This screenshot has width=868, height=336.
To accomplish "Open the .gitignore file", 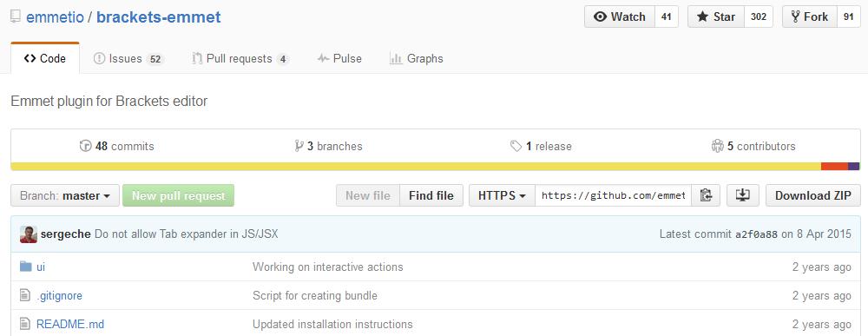I will coord(59,295).
